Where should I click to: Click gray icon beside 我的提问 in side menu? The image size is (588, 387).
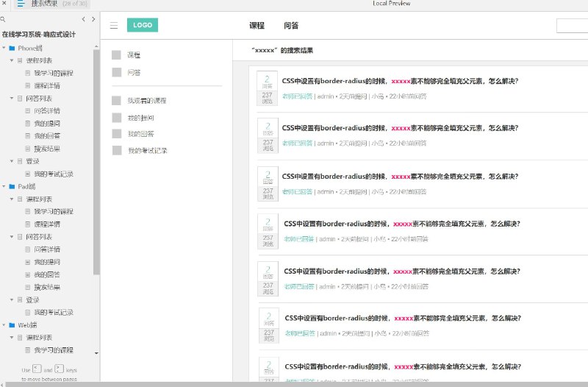pos(117,118)
